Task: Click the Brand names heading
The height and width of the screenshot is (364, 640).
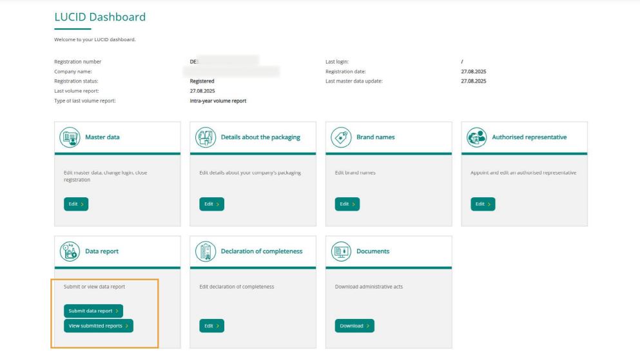Action: tap(376, 137)
